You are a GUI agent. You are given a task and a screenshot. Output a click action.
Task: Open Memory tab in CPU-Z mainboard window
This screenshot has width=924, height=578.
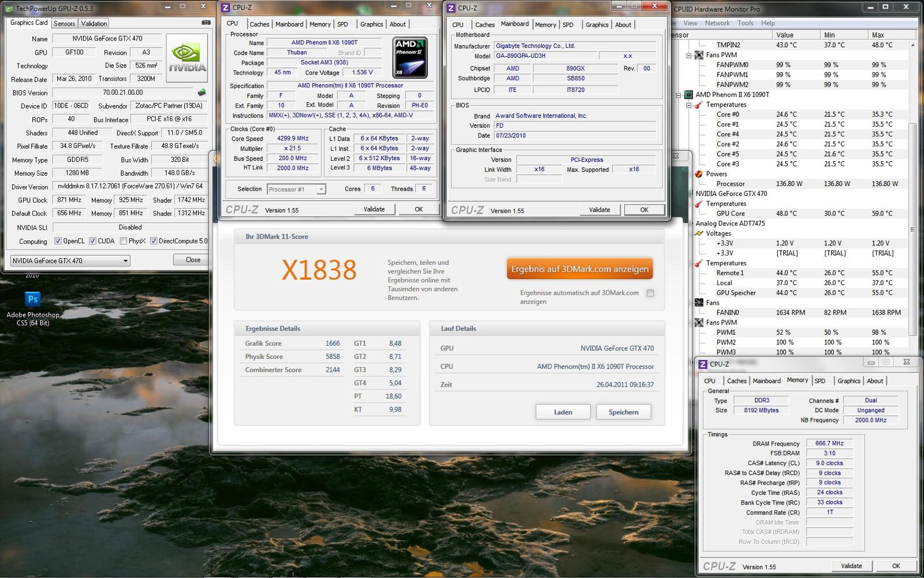545,25
